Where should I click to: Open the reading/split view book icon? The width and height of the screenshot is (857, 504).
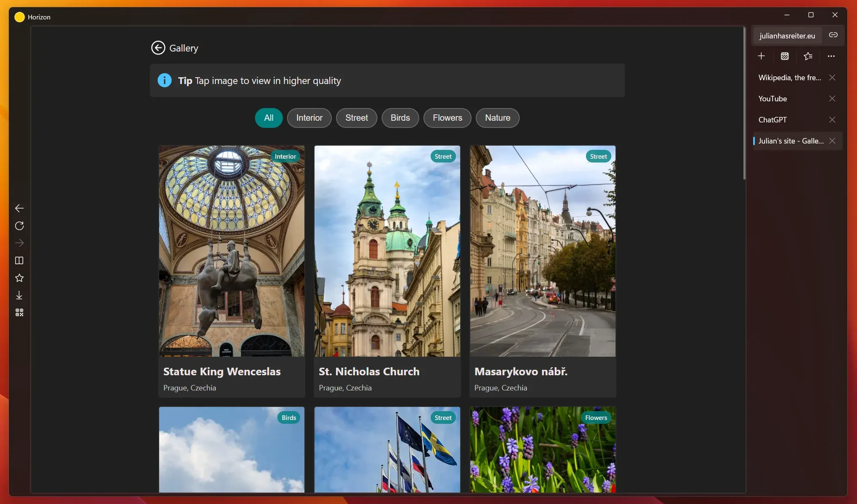click(19, 261)
